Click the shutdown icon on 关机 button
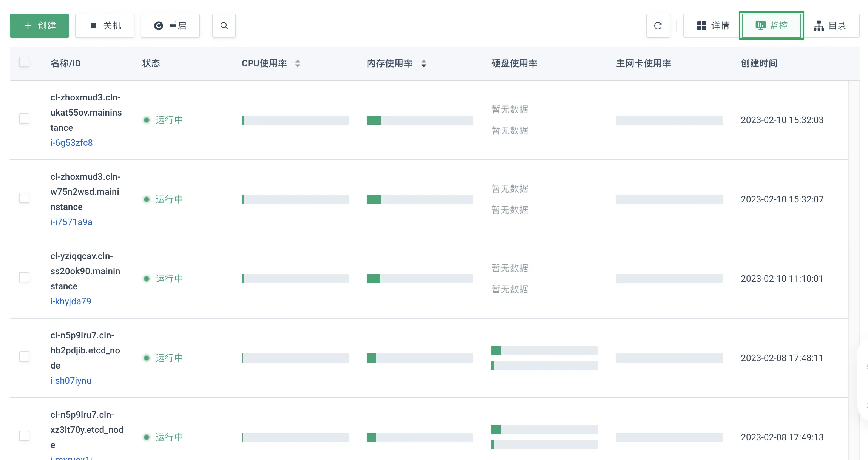Viewport: 868px width, 460px height. 93,25
